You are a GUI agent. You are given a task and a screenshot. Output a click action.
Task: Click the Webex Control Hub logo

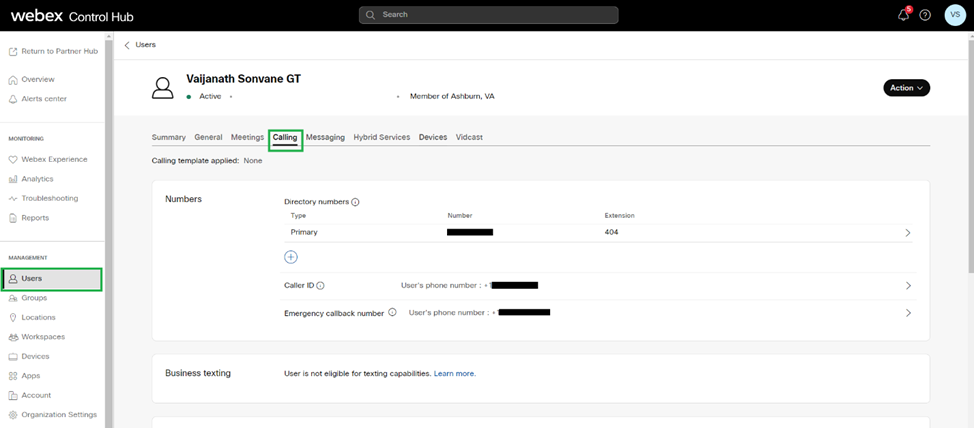click(x=72, y=16)
